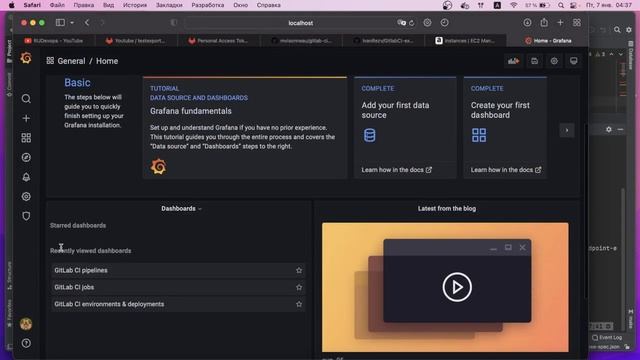This screenshot has width=640, height=360.
Task: Open Spotlight search in menu bar
Action: pos(561,5)
